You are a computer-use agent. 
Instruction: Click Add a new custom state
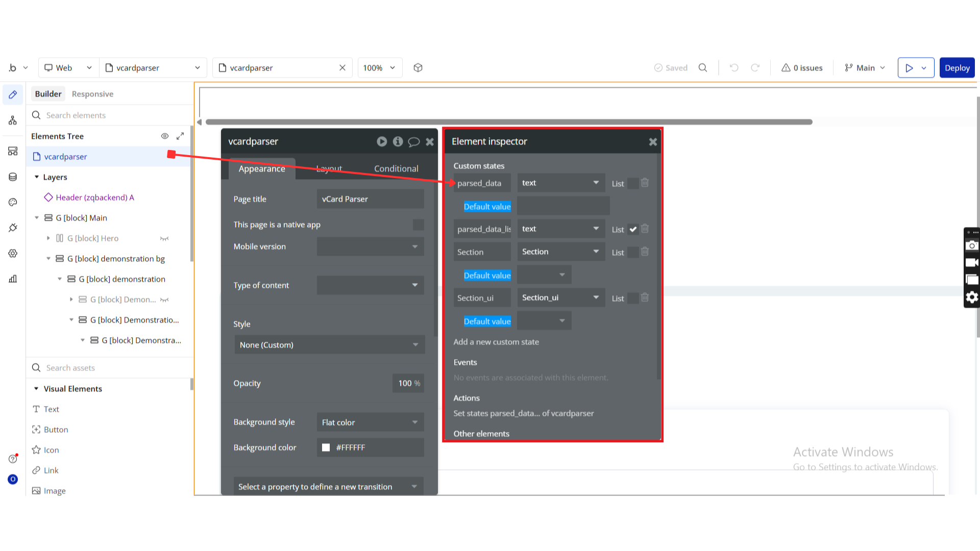pyautogui.click(x=496, y=342)
